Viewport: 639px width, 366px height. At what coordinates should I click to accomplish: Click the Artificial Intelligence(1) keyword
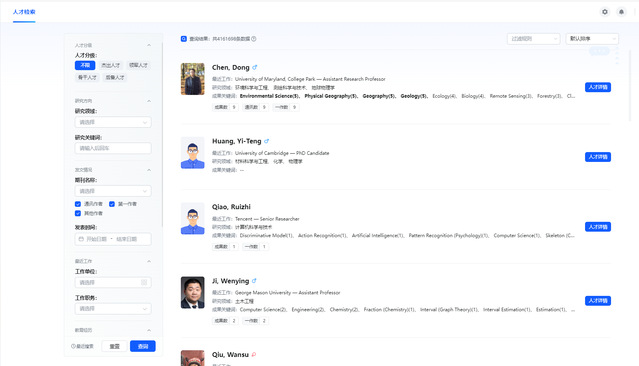pos(378,236)
